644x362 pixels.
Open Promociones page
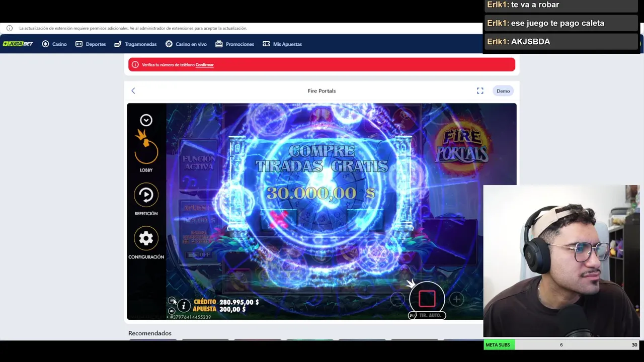click(234, 44)
